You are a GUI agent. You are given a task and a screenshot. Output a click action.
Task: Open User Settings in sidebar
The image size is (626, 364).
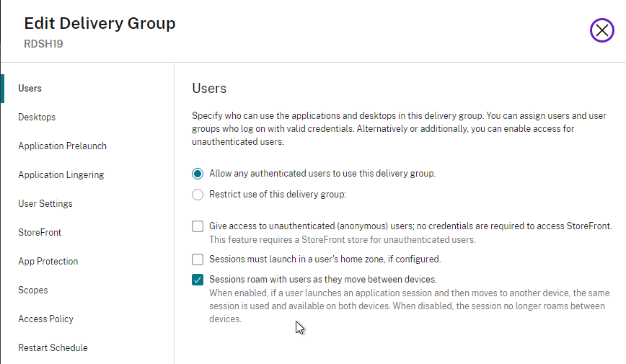point(45,203)
